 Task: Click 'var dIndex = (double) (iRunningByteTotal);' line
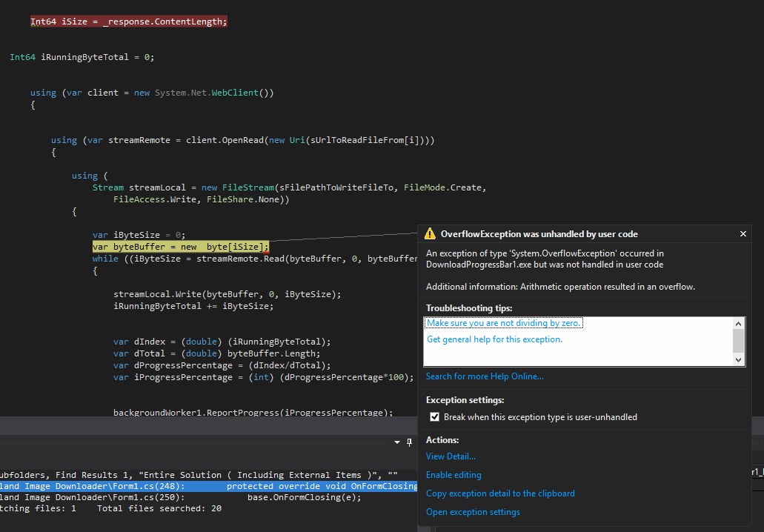click(222, 342)
